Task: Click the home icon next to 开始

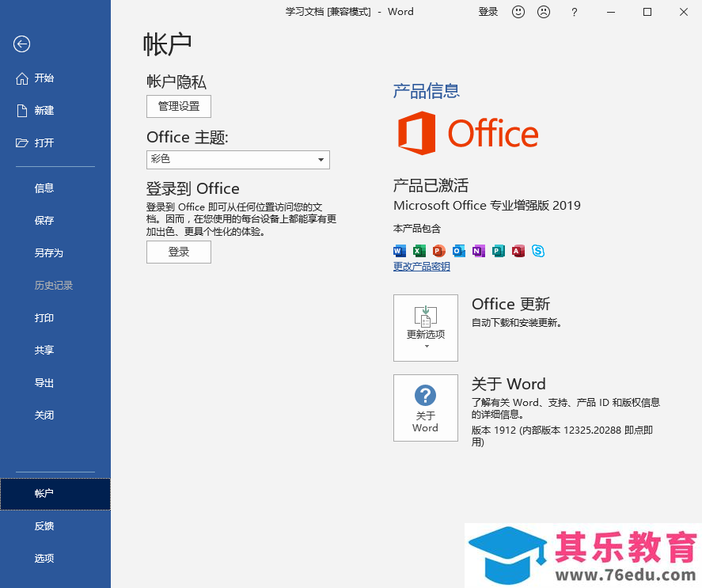Action: [x=21, y=78]
